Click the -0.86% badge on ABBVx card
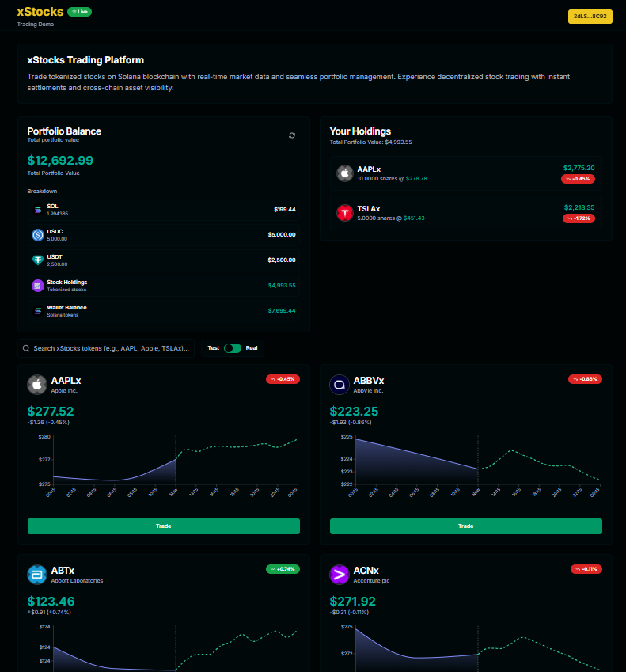This screenshot has height=672, width=626. tap(585, 379)
